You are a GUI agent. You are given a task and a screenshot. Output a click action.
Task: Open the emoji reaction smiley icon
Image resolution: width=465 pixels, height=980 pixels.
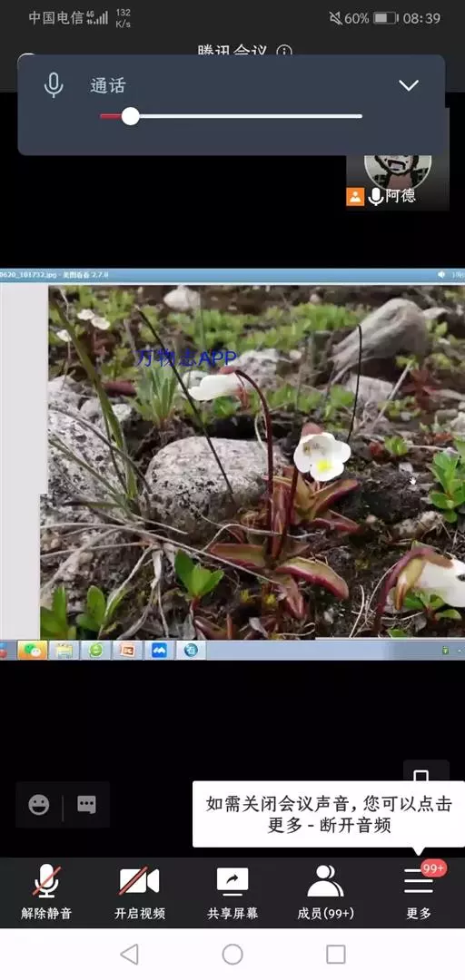39,804
